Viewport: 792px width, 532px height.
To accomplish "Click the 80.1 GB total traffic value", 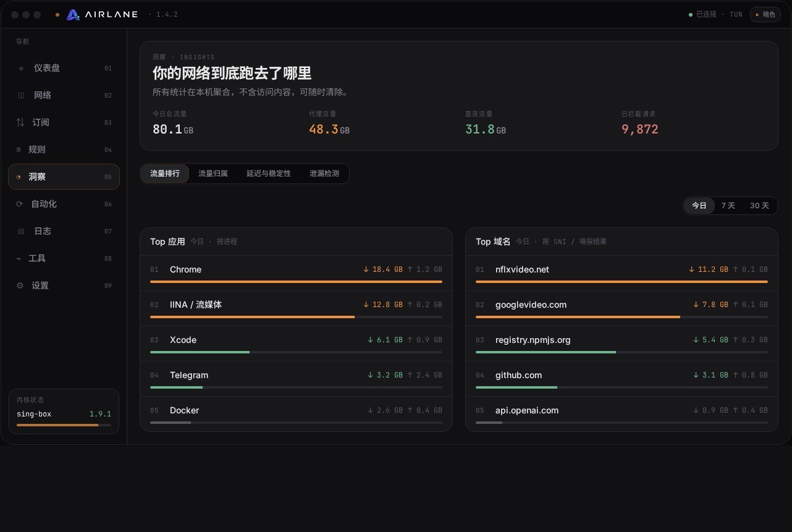I will point(173,129).
